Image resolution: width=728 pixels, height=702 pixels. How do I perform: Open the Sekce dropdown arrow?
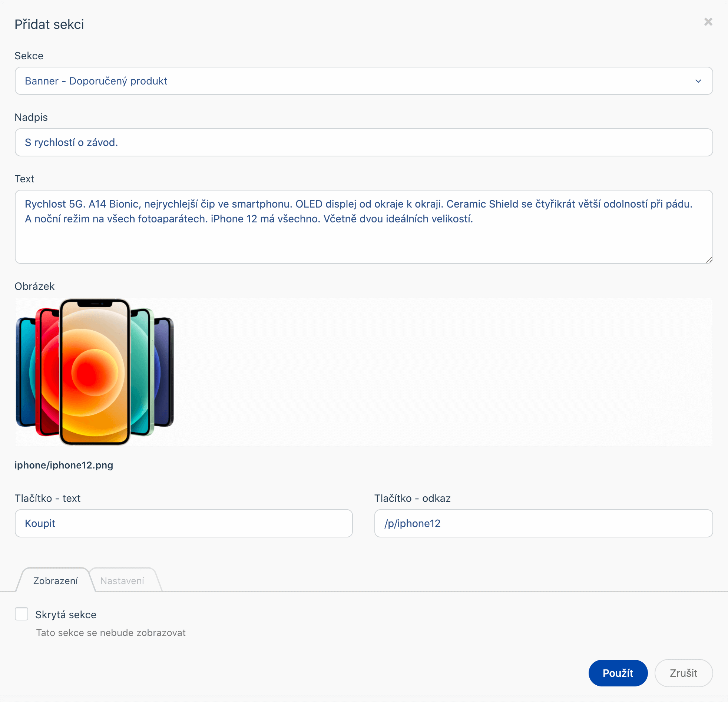click(x=698, y=81)
